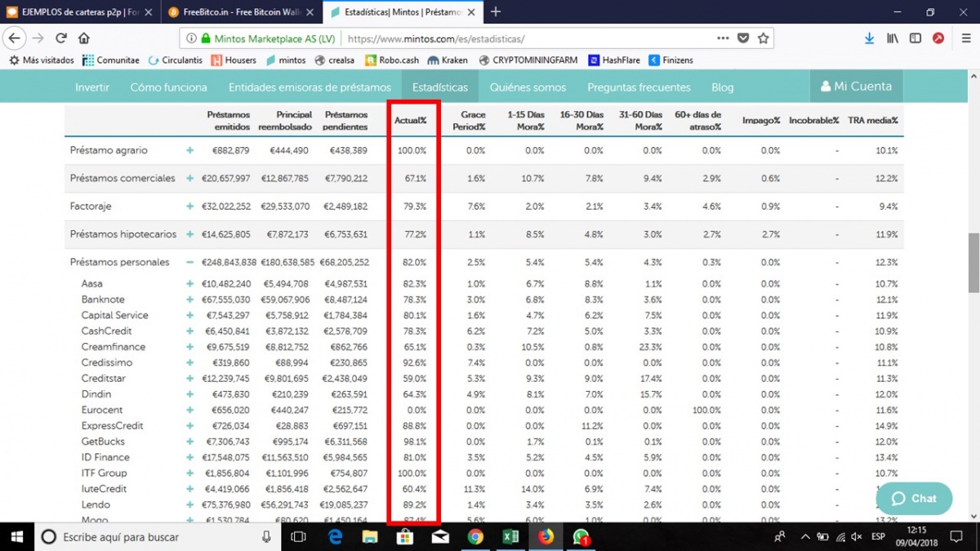980x551 pixels.
Task: Open the Chat support button
Action: 914,498
